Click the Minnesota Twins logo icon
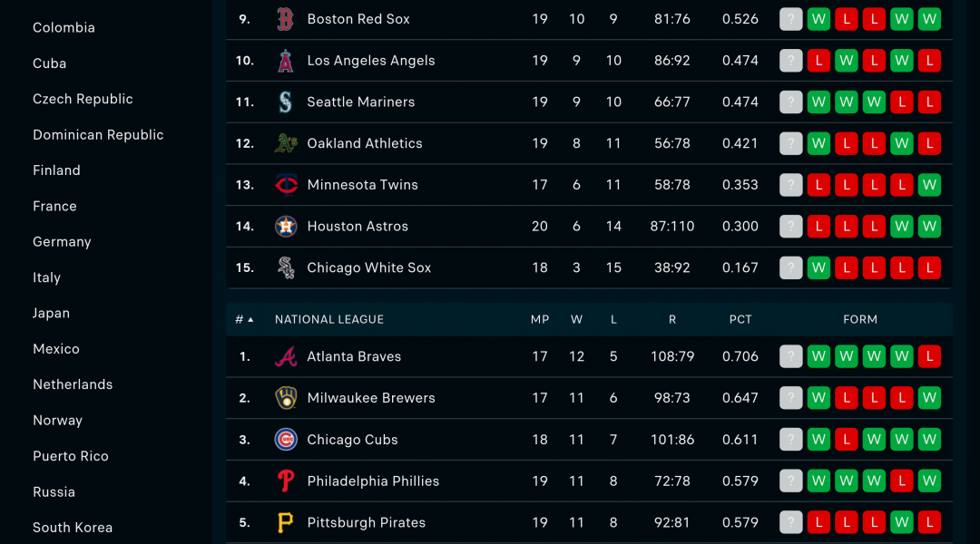 (286, 185)
